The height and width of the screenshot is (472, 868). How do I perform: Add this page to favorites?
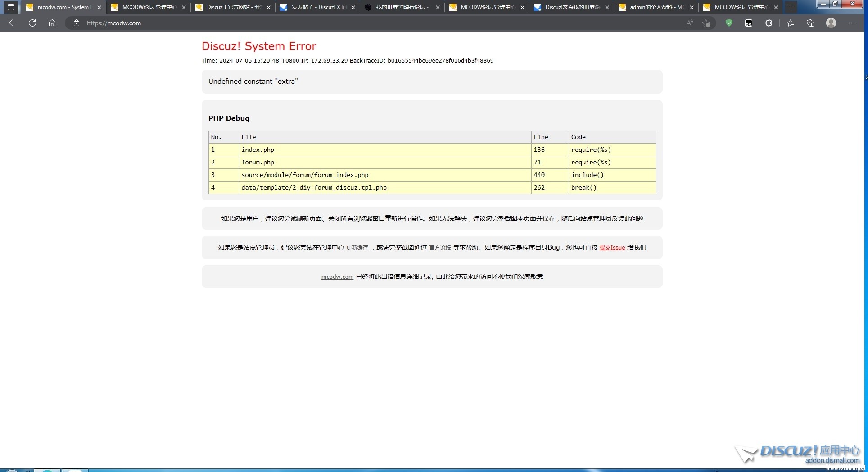(706, 23)
